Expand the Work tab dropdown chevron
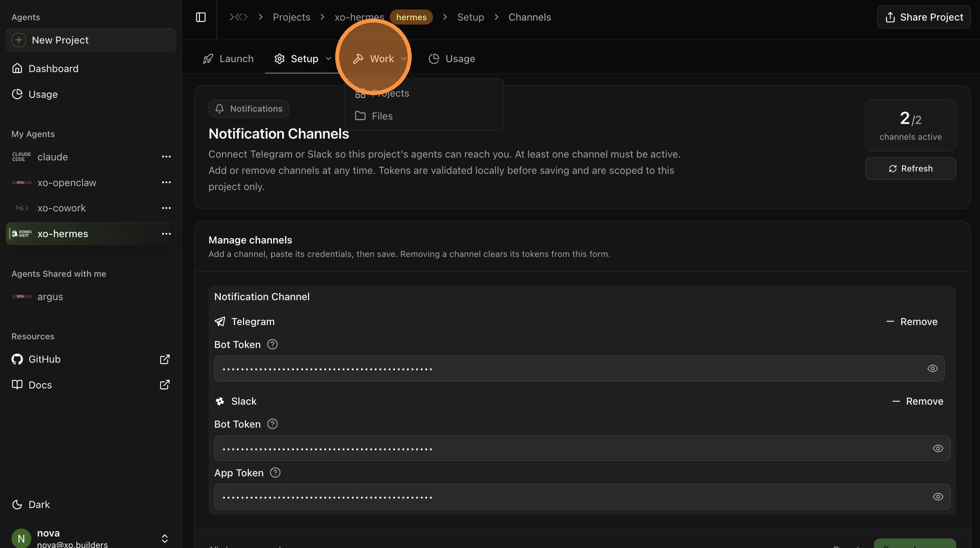Viewport: 980px width, 548px height. 404,59
